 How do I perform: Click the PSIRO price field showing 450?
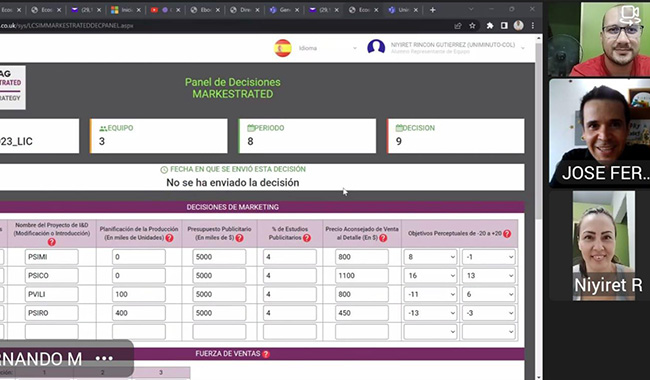tap(361, 313)
